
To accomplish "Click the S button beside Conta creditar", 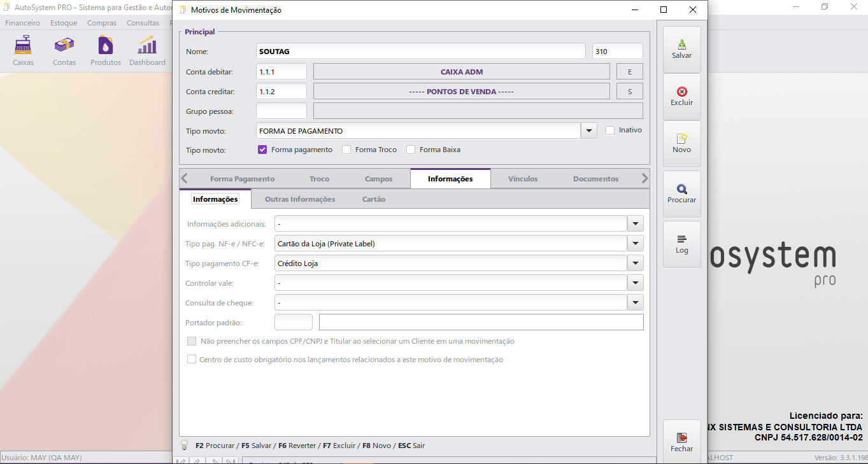I will [630, 92].
